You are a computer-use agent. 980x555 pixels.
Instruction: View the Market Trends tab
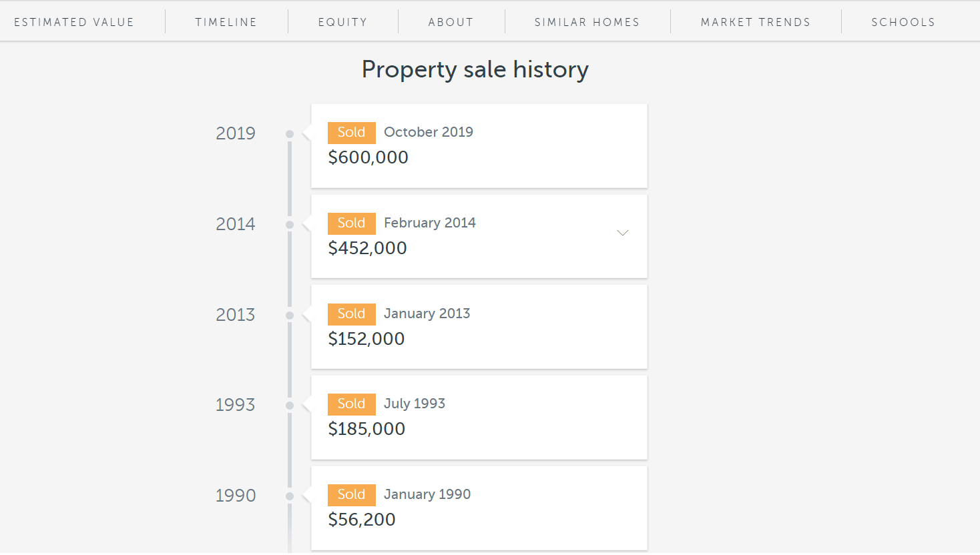pos(756,22)
